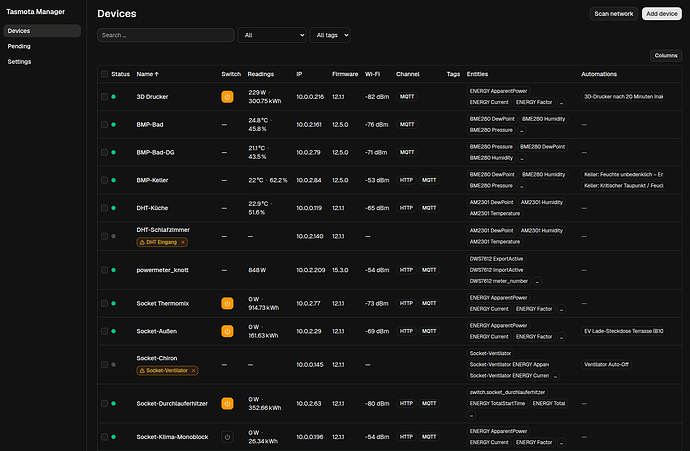Click the 848 W reading
The width and height of the screenshot is (690, 451).
pos(257,270)
